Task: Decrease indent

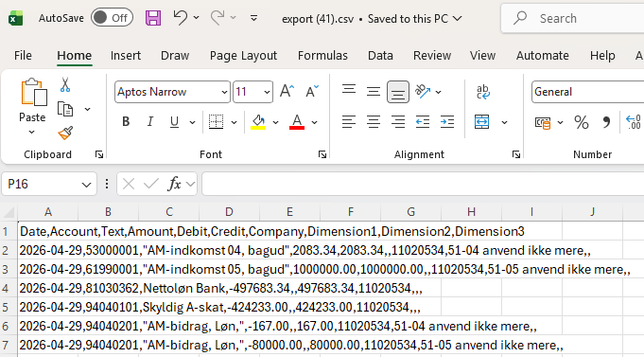Action: click(423, 122)
